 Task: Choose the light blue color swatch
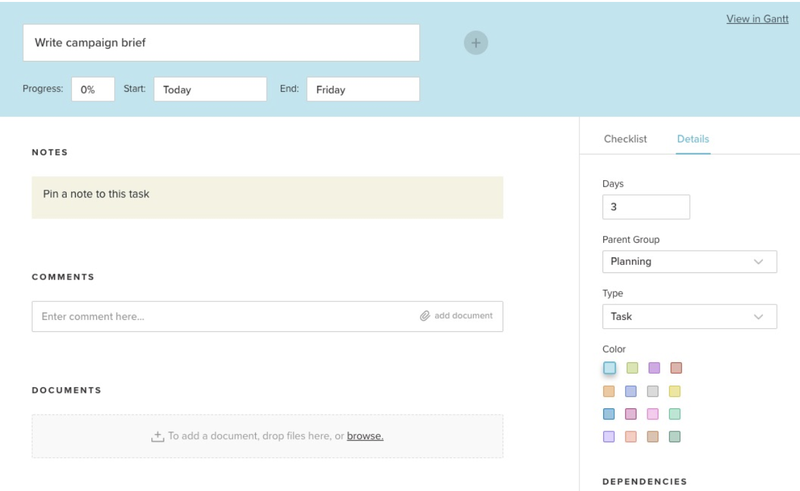609,368
